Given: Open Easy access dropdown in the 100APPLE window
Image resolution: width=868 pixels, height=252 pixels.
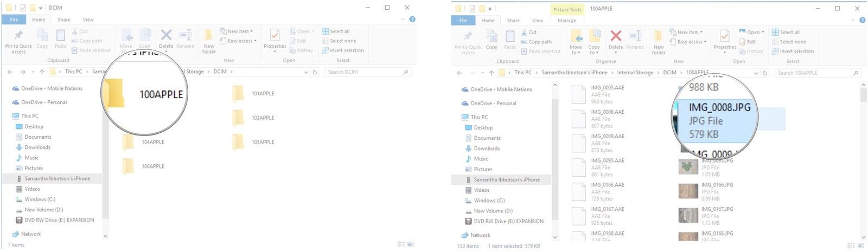Looking at the screenshot, I should pyautogui.click(x=691, y=42).
